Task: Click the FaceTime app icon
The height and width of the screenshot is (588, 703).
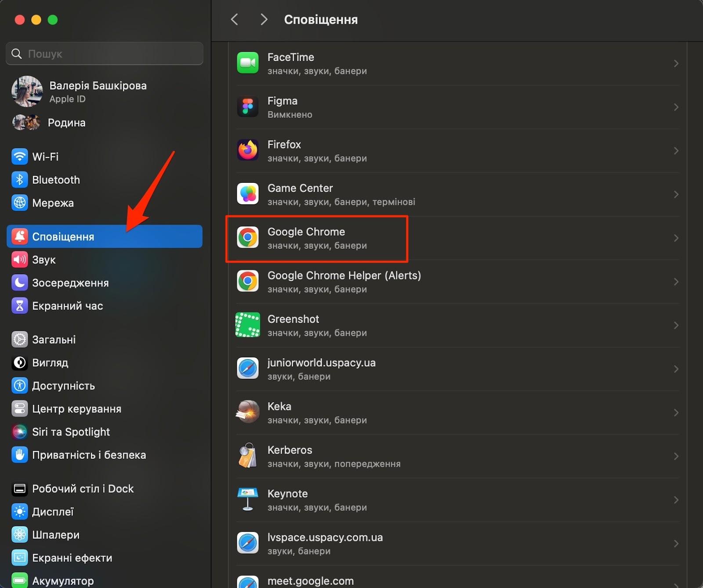Action: pos(248,63)
